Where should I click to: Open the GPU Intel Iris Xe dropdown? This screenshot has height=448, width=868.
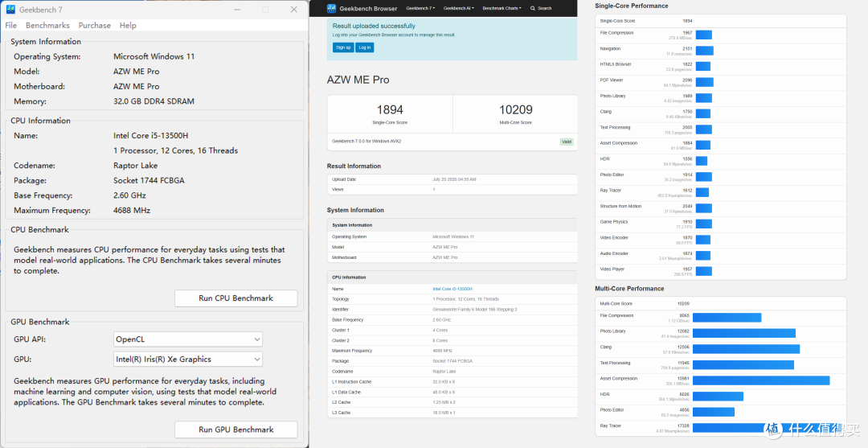[187, 359]
